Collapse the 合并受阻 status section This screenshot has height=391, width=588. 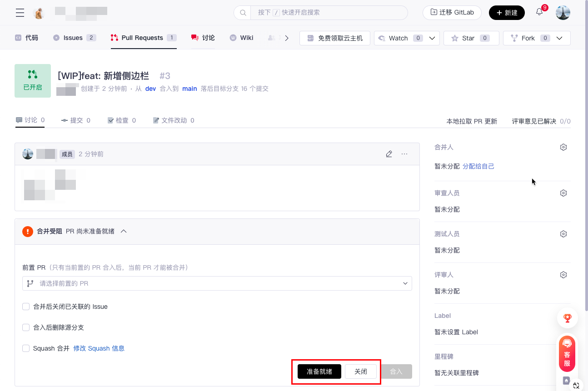click(x=124, y=231)
